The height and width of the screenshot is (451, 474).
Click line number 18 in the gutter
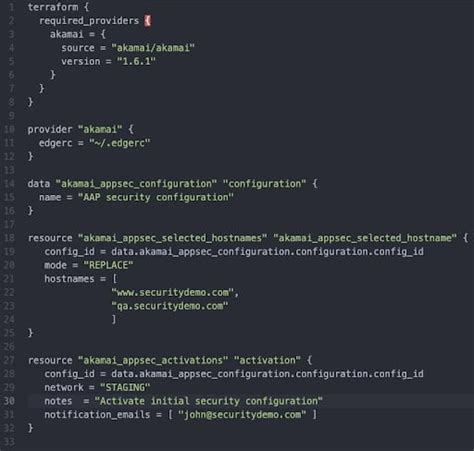[x=9, y=238]
